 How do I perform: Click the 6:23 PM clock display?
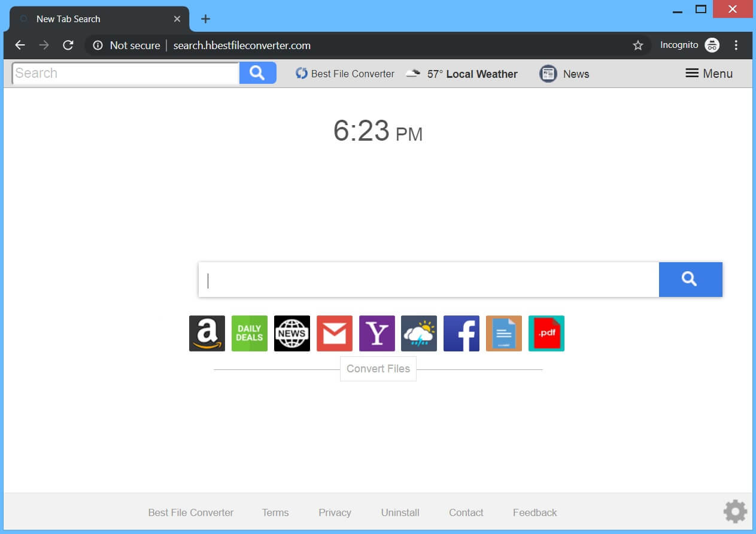point(378,131)
